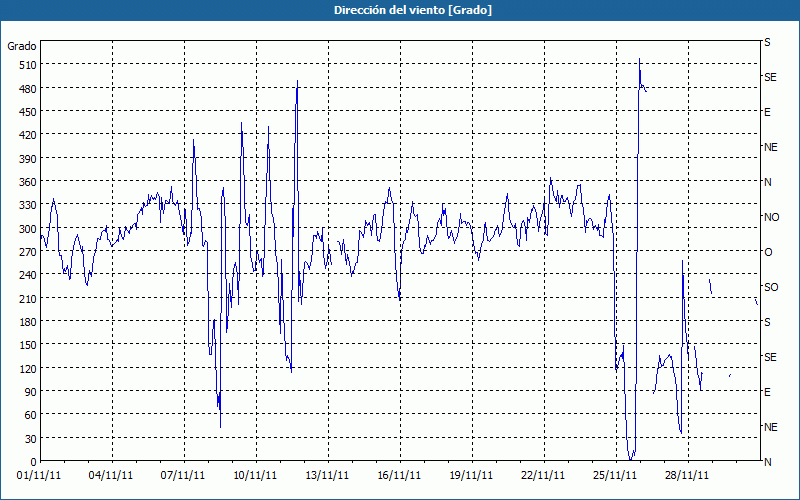Click the 'SO' compass label

(x=771, y=287)
